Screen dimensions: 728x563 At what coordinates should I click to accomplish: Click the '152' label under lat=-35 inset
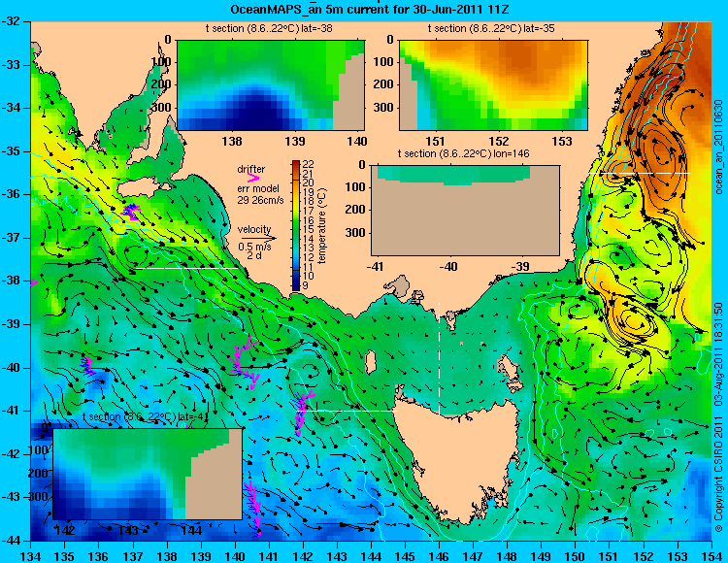[x=499, y=141]
